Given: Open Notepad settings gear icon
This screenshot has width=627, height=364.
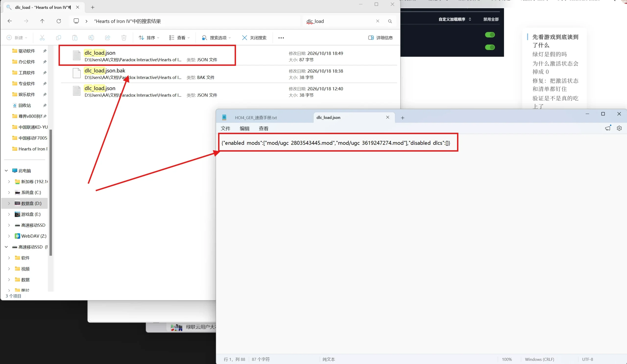Looking at the screenshot, I should (619, 128).
